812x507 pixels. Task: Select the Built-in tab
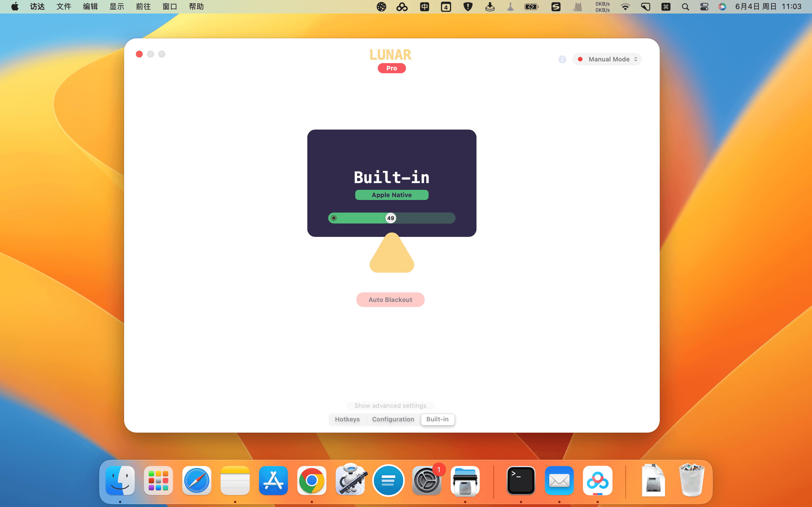pos(437,419)
